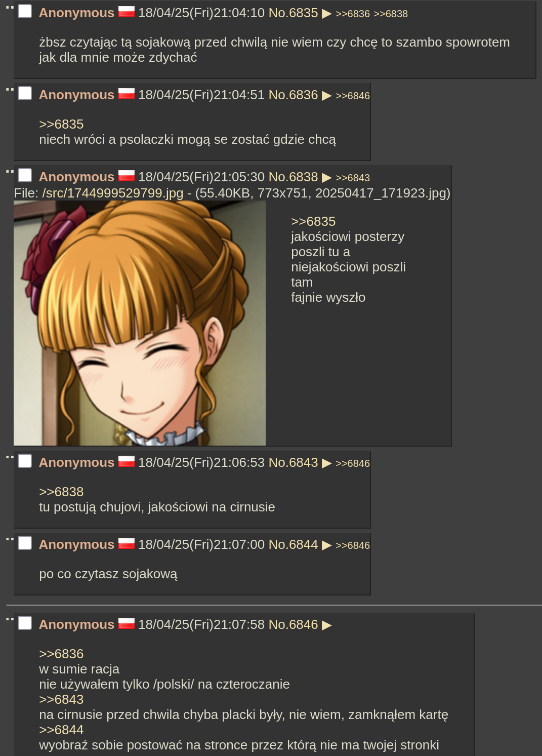Tick the checkbox on post No.6835
The width and height of the screenshot is (542, 756).
pos(25,11)
